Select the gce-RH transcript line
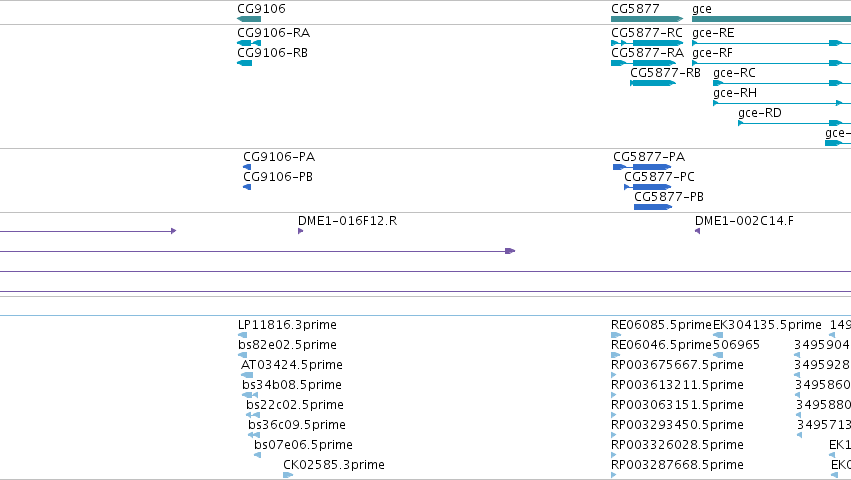Image resolution: width=851 pixels, height=480 pixels. click(x=782, y=103)
